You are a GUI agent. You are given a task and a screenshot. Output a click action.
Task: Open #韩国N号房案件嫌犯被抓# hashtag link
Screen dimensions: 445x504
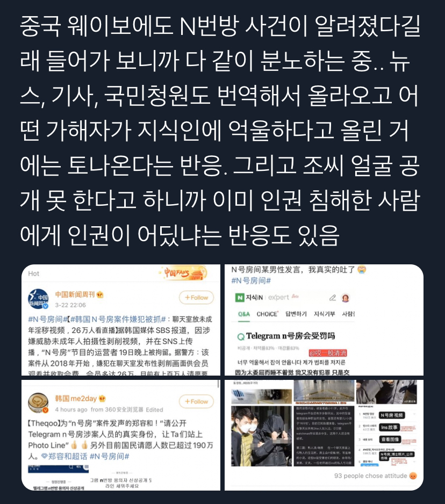click(118, 319)
